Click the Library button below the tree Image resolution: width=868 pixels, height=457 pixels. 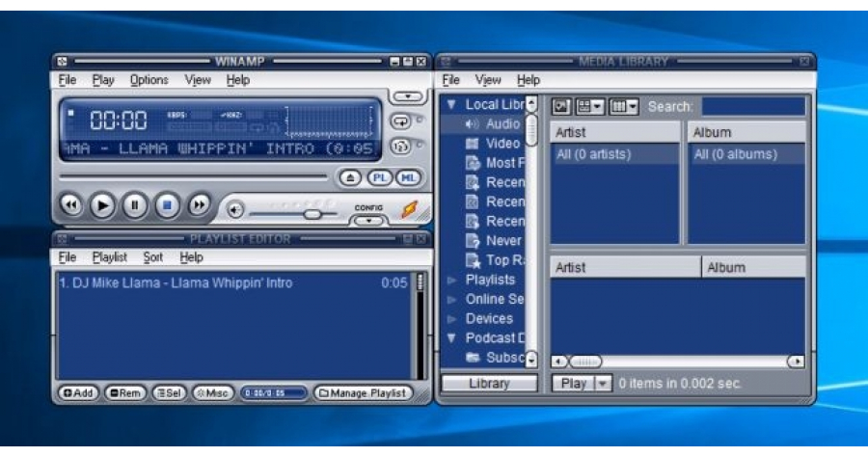pos(489,384)
